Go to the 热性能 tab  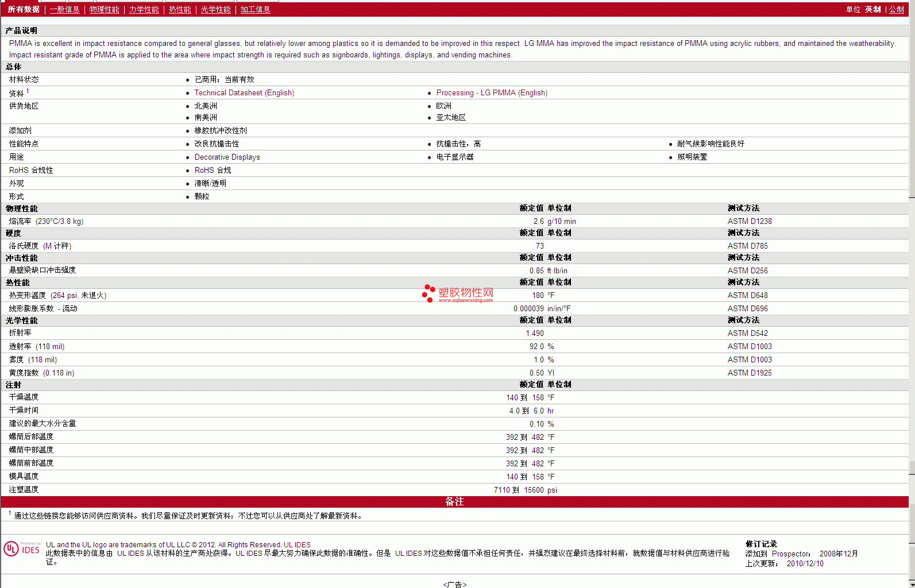point(180,9)
